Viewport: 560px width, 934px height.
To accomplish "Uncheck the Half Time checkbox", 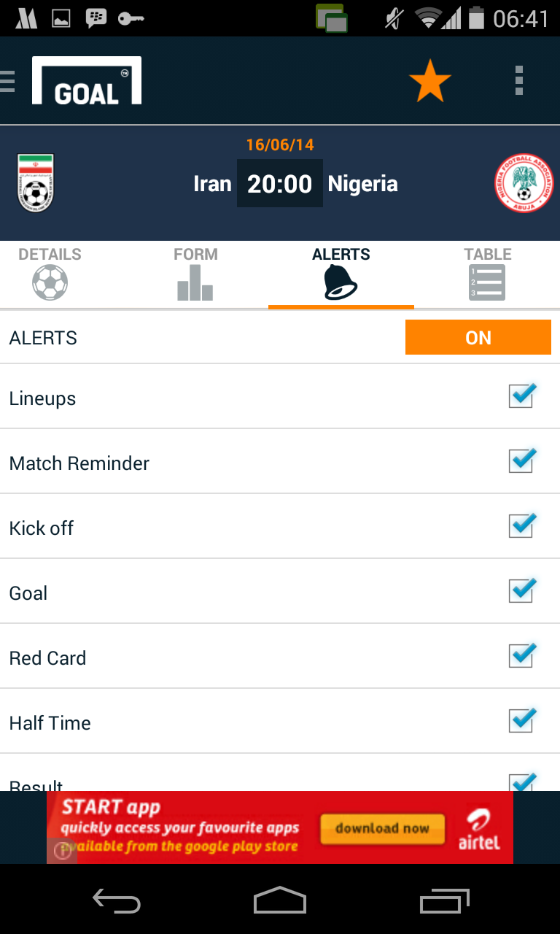I will pyautogui.click(x=521, y=721).
